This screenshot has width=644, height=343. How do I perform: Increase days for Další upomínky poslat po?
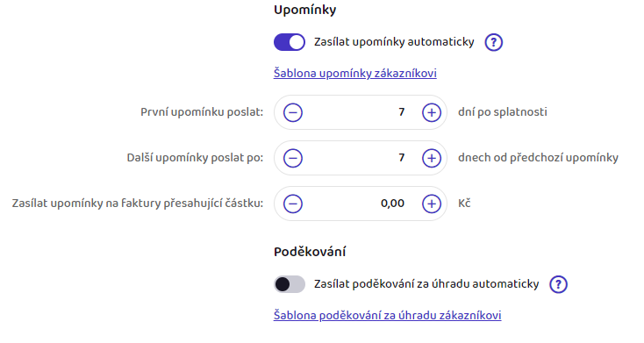[x=432, y=158]
